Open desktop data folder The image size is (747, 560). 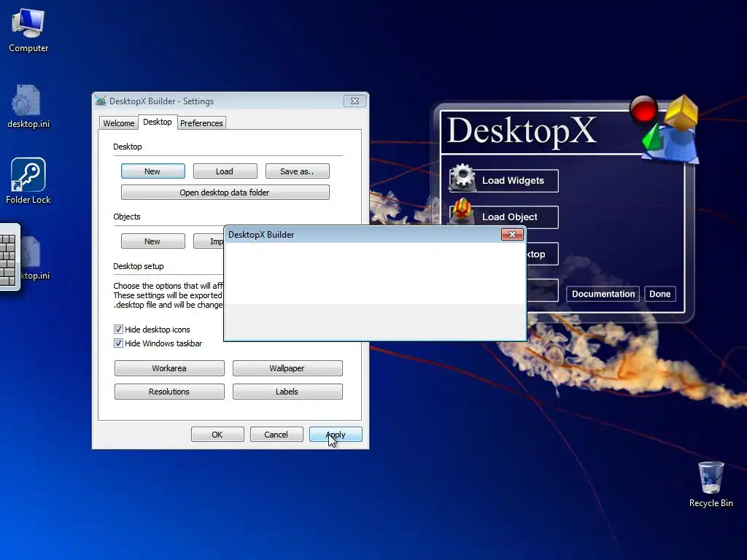(x=225, y=192)
